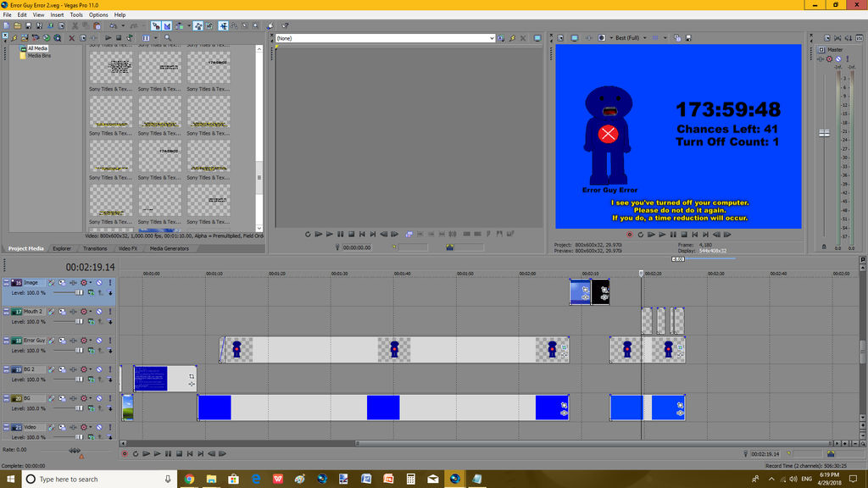
Task: Open Track Motion on the Error Guy track
Action: pyautogui.click(x=53, y=341)
